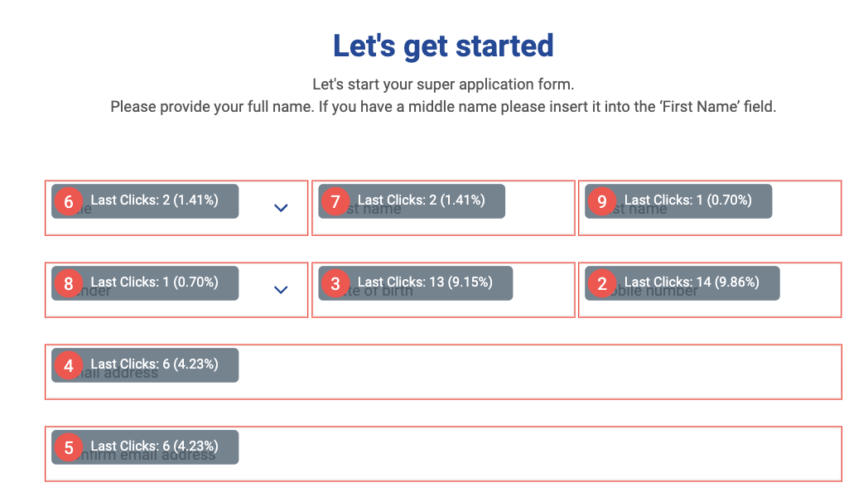Image resolution: width=868 pixels, height=497 pixels.
Task: Click the "Last Clicks: 13 (9.15%)" label
Action: tap(424, 282)
